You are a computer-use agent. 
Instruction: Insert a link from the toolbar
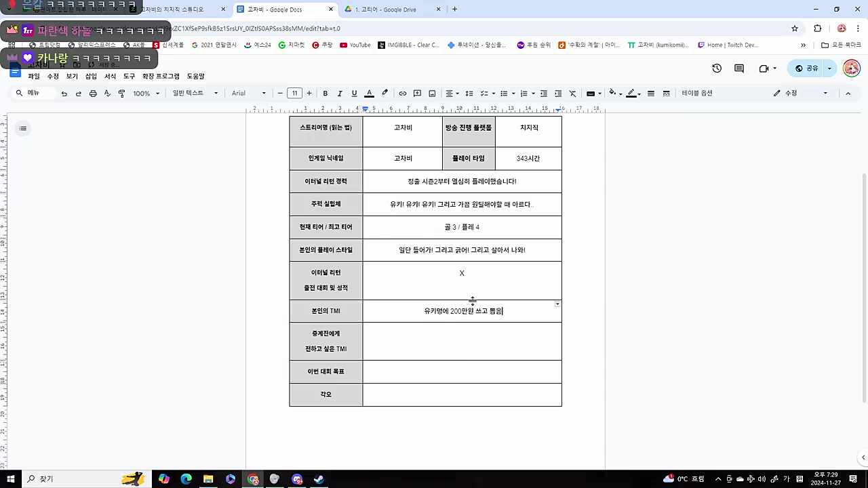coord(403,94)
